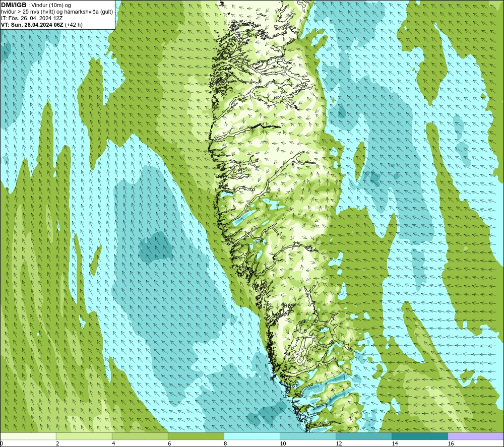Click the 'VT: Sun. 28.04.2024 06Z' line

click(32, 25)
